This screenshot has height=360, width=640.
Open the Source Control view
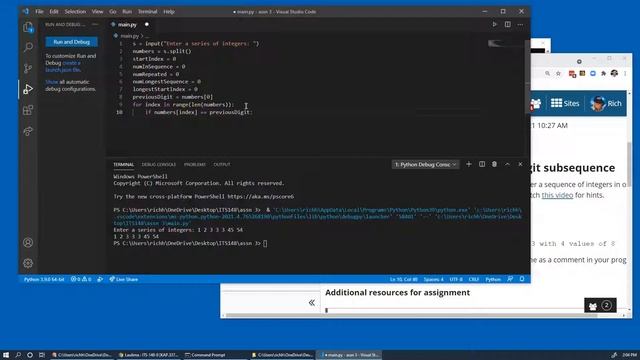point(28,68)
